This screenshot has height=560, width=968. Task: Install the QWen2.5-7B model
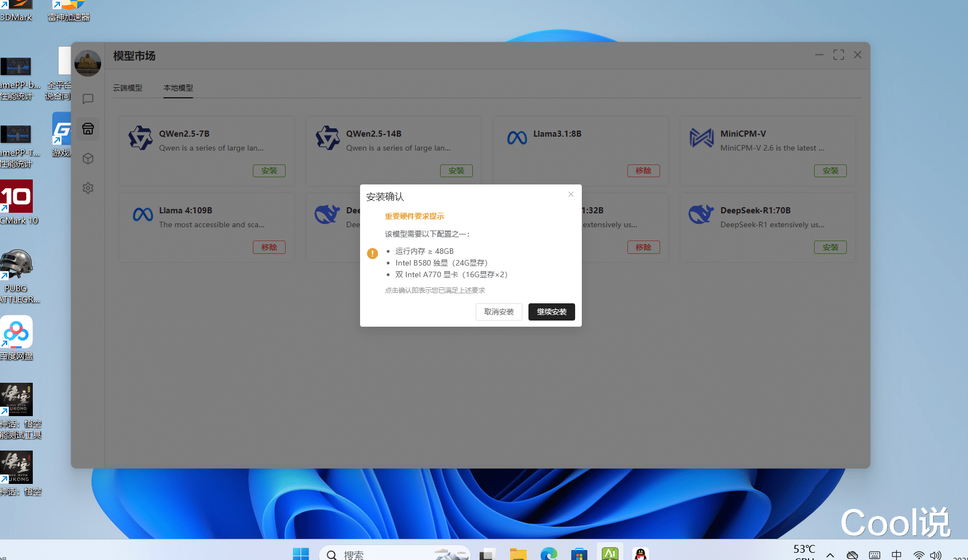[x=270, y=171]
